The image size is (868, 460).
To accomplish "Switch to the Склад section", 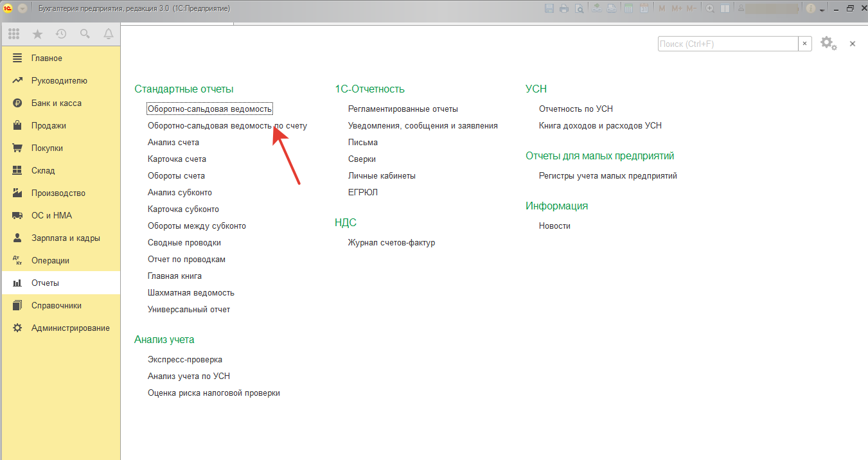I will [60, 170].
